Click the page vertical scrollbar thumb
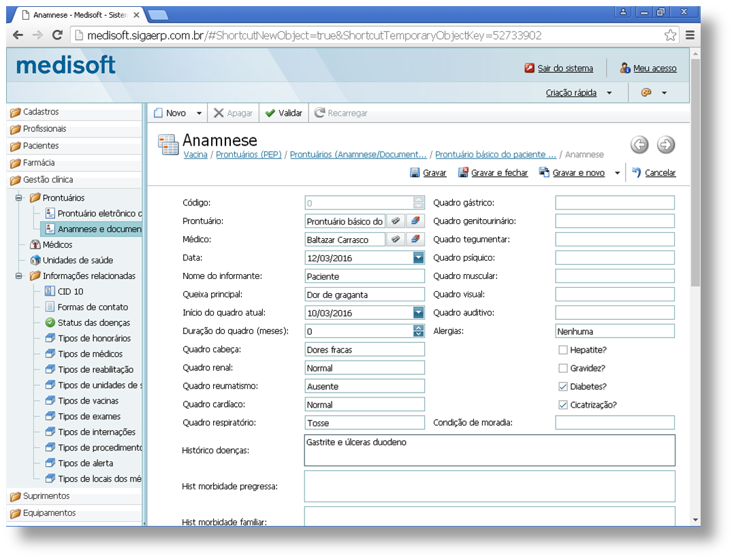 (x=695, y=172)
